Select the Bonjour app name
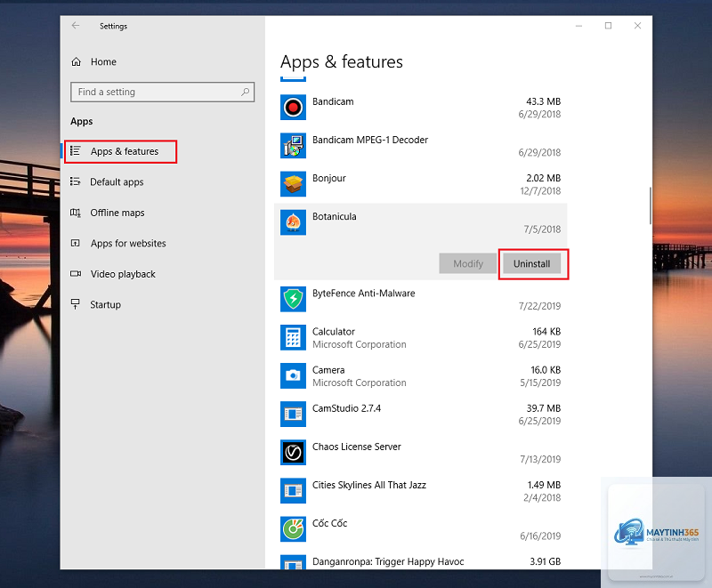The image size is (712, 588). click(x=328, y=178)
